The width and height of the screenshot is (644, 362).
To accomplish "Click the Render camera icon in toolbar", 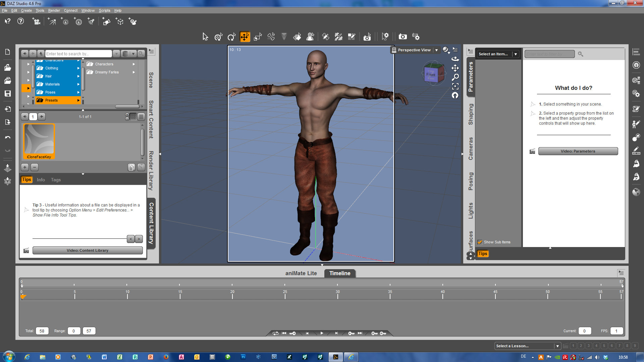I will (402, 37).
